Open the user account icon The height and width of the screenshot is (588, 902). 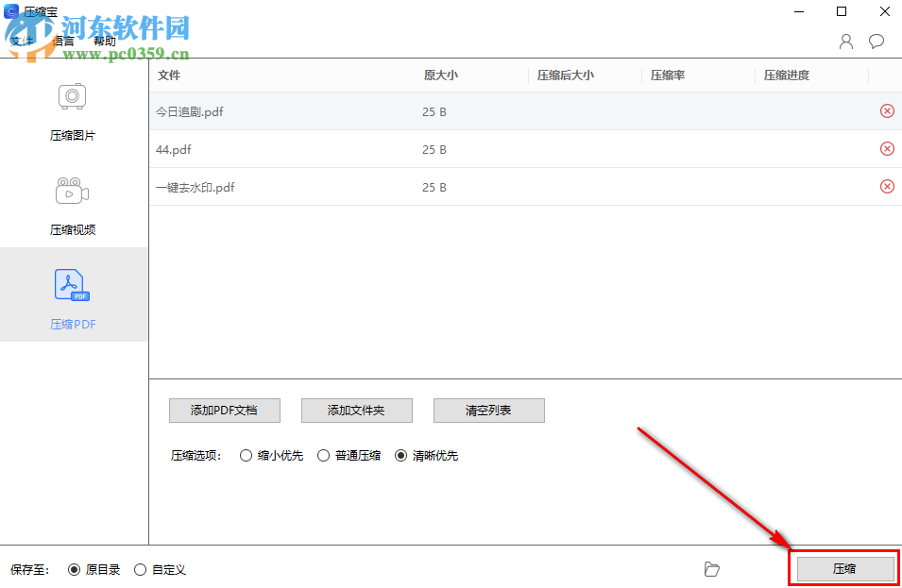pos(845,42)
